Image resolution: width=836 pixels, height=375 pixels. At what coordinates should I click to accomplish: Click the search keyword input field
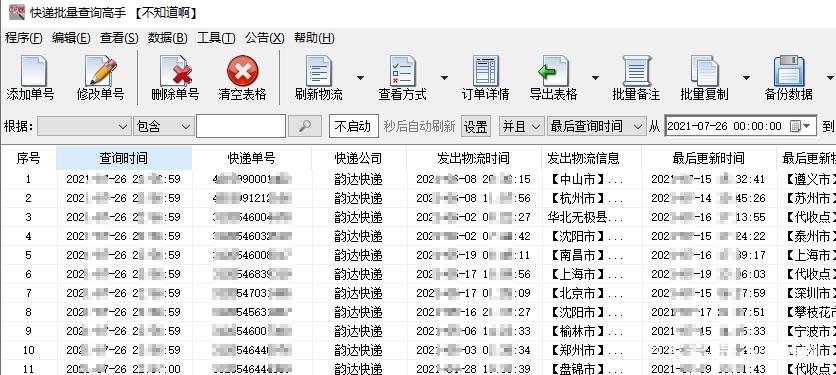click(241, 126)
